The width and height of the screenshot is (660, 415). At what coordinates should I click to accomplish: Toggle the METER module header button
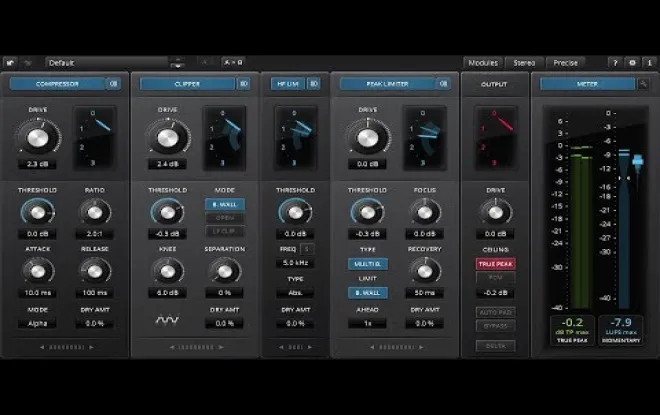(x=587, y=84)
